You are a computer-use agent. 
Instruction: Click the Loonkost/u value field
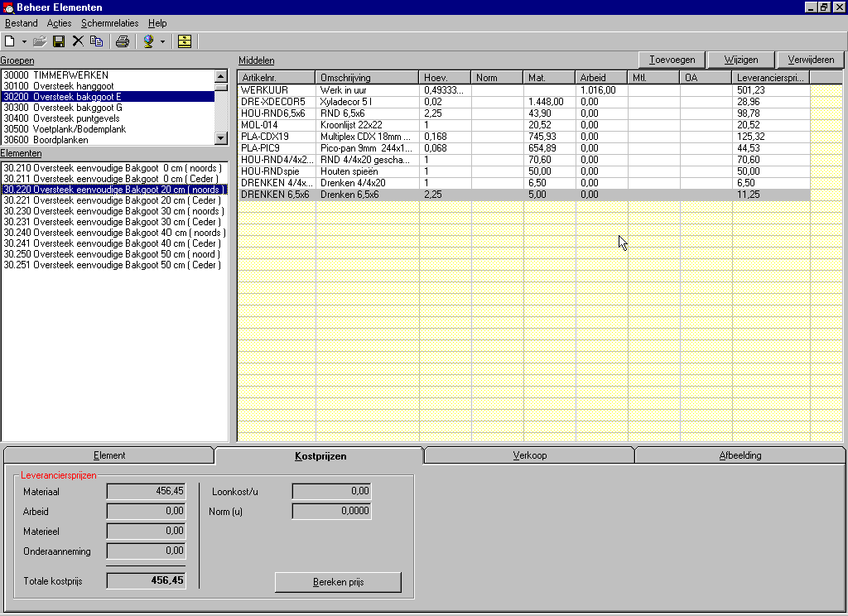[x=331, y=491]
